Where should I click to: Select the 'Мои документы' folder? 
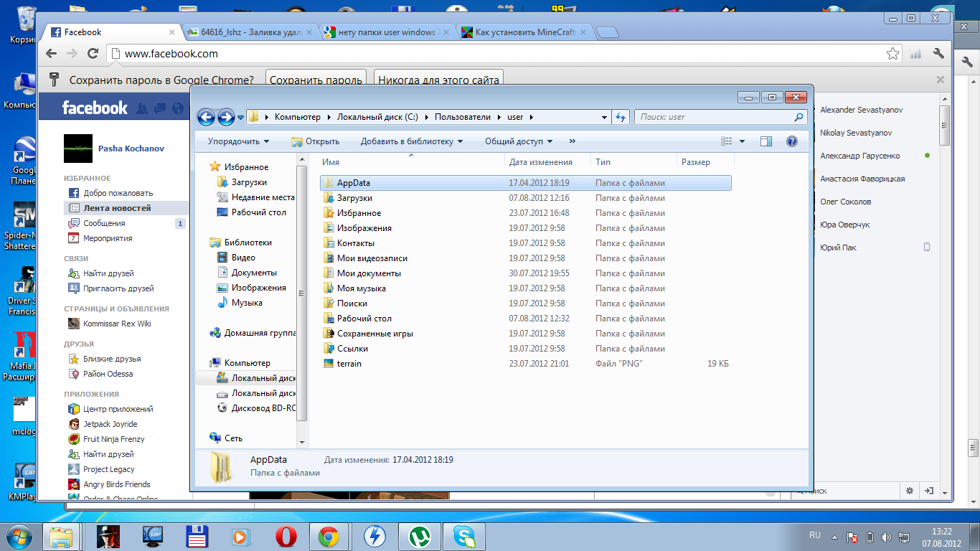(525, 273)
